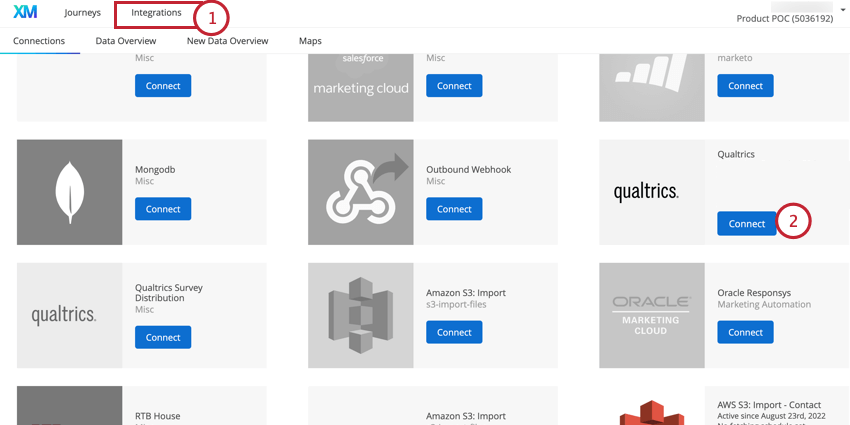Click the Mongodb leaf logo
Viewport: 850px width, 425px height.
tap(69, 192)
